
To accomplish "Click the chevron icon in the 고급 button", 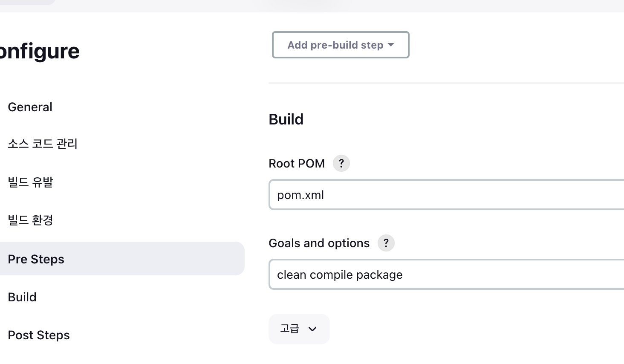I will tap(312, 329).
